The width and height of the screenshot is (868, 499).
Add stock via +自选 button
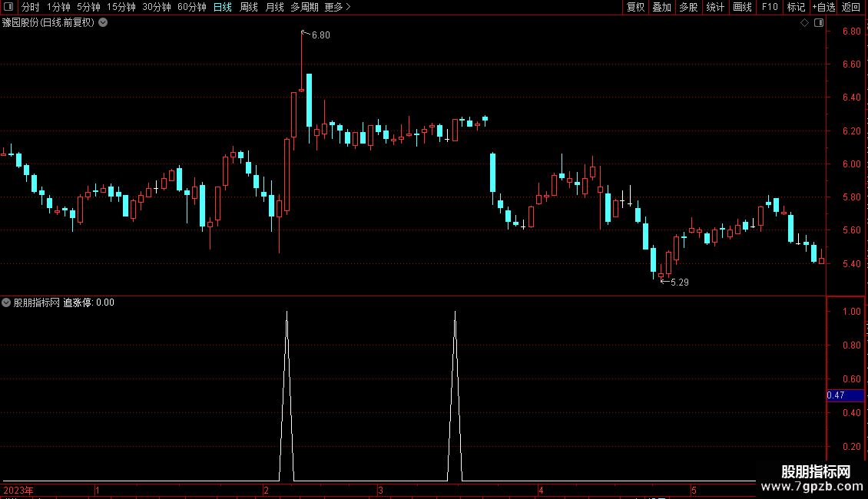pos(823,7)
